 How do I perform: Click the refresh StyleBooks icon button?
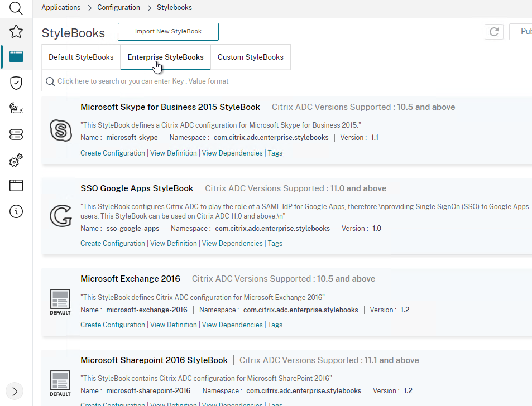point(494,32)
